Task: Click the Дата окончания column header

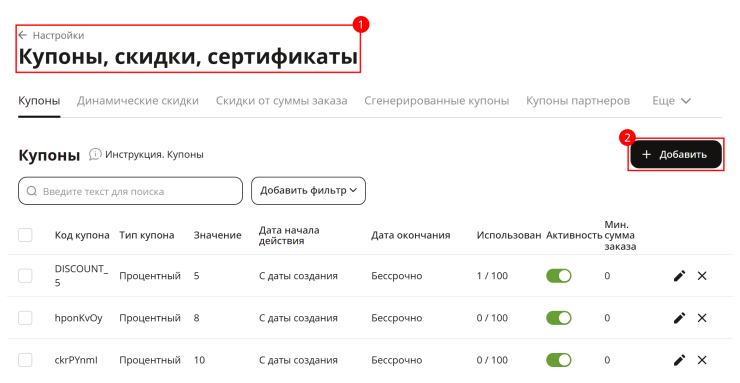Action: (x=411, y=235)
